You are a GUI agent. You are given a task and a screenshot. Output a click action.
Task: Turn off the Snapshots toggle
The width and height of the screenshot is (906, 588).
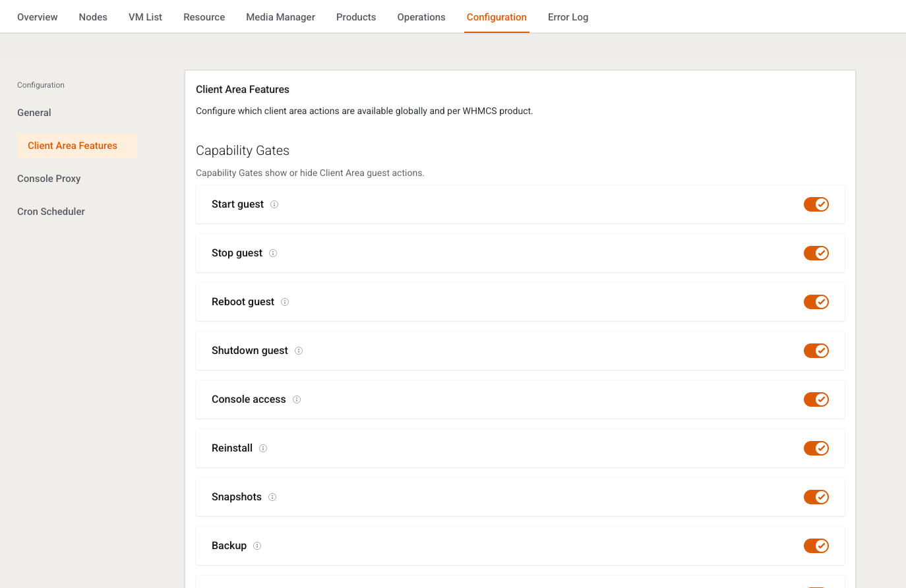816,497
